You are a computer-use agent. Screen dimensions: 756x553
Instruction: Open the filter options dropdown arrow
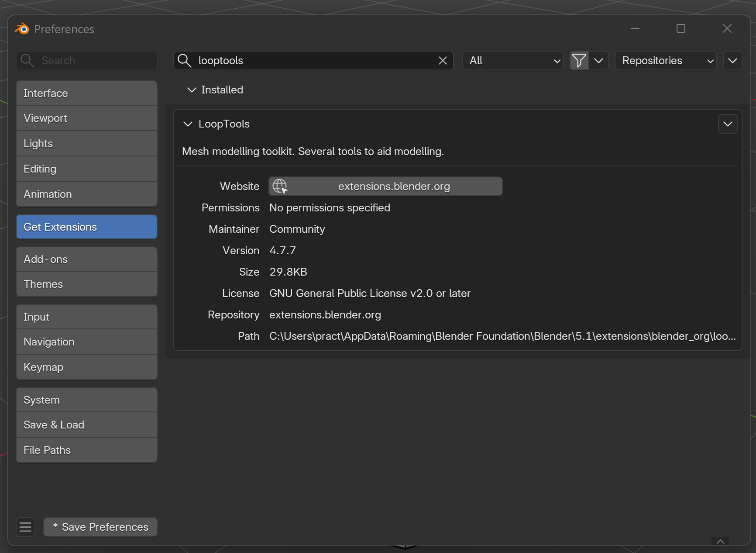coord(599,61)
